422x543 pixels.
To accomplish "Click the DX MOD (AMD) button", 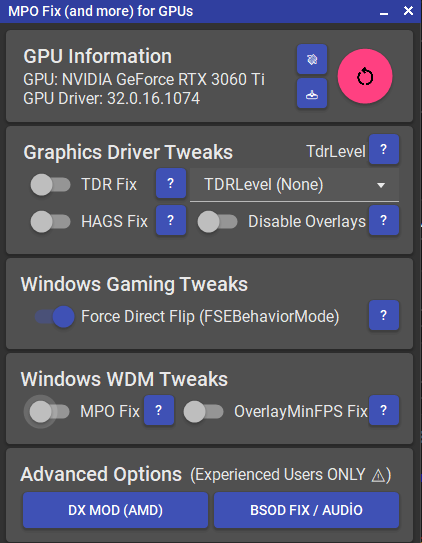I will point(116,510).
